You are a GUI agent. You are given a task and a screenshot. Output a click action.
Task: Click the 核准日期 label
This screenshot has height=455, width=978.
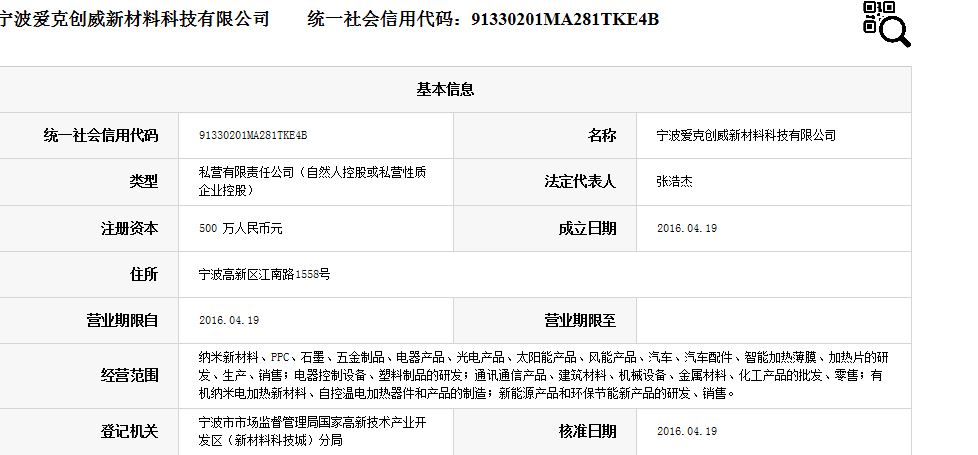coord(587,431)
